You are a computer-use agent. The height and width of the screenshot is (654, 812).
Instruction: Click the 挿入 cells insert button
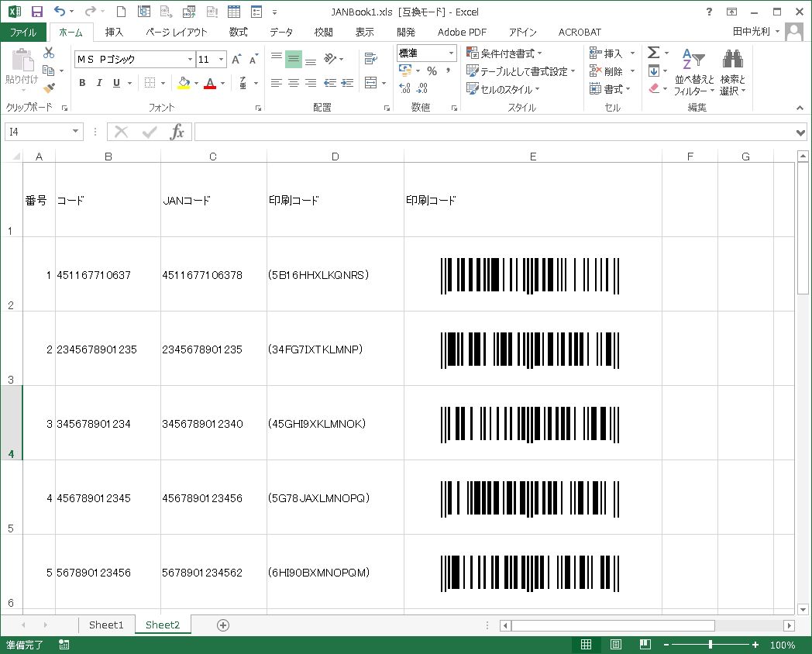[x=612, y=53]
